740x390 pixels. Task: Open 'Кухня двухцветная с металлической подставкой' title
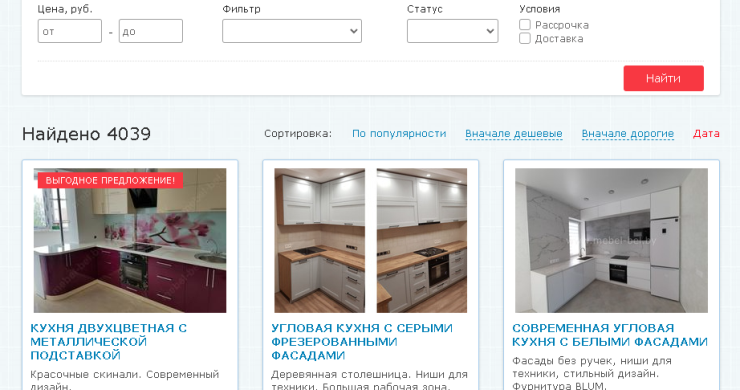109,341
